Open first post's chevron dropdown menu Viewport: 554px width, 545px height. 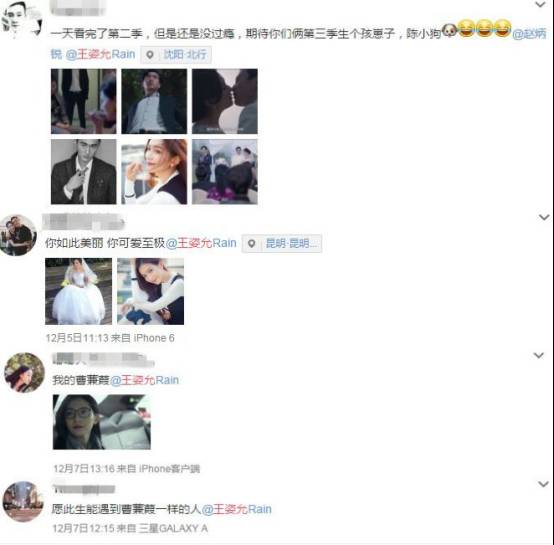click(x=541, y=5)
